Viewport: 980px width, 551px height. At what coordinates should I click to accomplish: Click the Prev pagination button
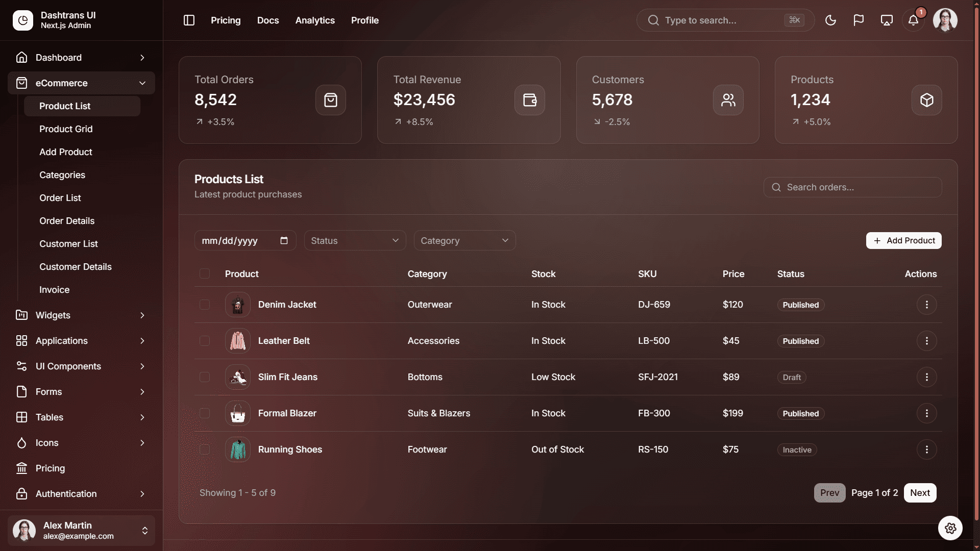(x=829, y=493)
